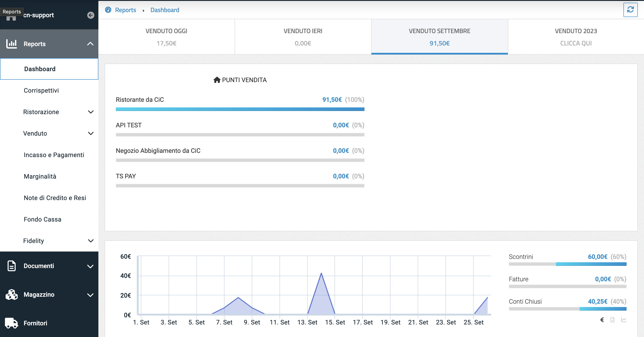Select the Venduto Settembre tab

(x=439, y=37)
